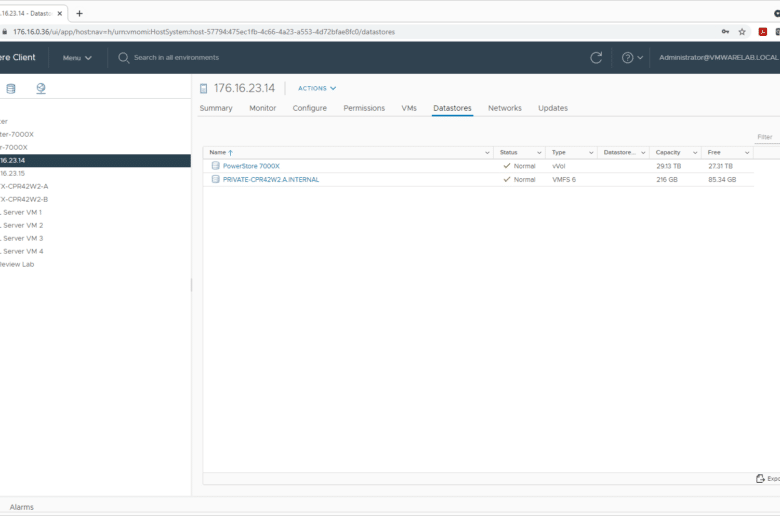The width and height of the screenshot is (780, 516).
Task: Select Server VM 2 in tree
Action: tap(22, 225)
